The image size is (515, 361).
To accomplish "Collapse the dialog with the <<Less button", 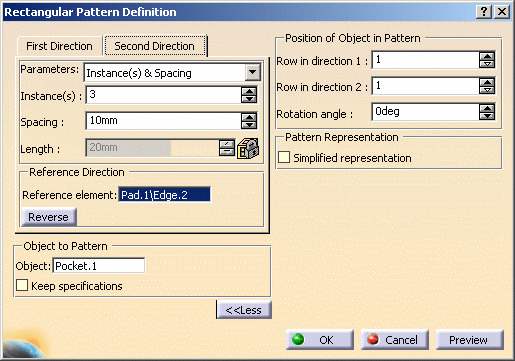I will 244,310.
